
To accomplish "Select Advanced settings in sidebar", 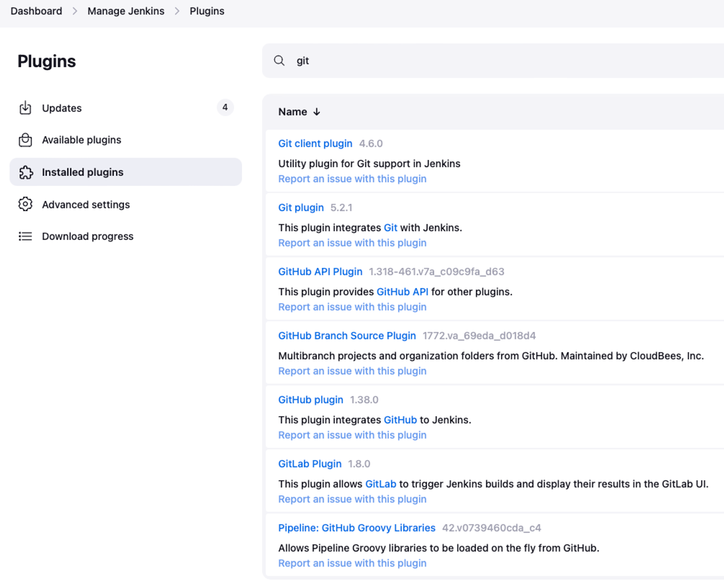I will click(x=86, y=205).
